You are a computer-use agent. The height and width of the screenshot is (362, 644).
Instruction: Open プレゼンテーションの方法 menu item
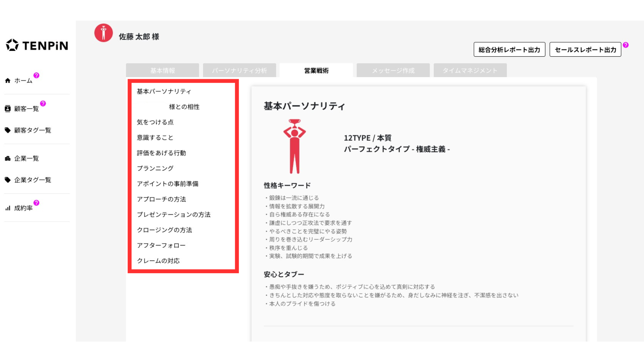click(x=173, y=215)
